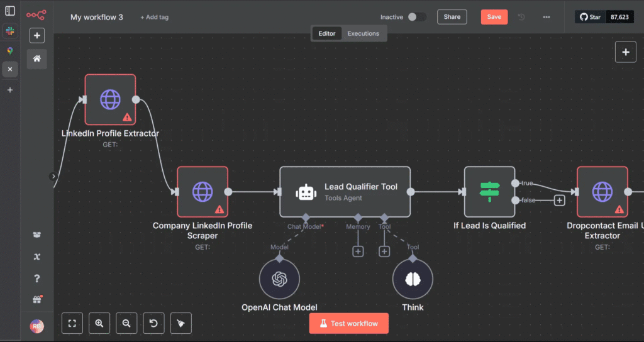Go to the Home icon in sidebar
Viewport: 644px width, 342px height.
pyautogui.click(x=37, y=58)
